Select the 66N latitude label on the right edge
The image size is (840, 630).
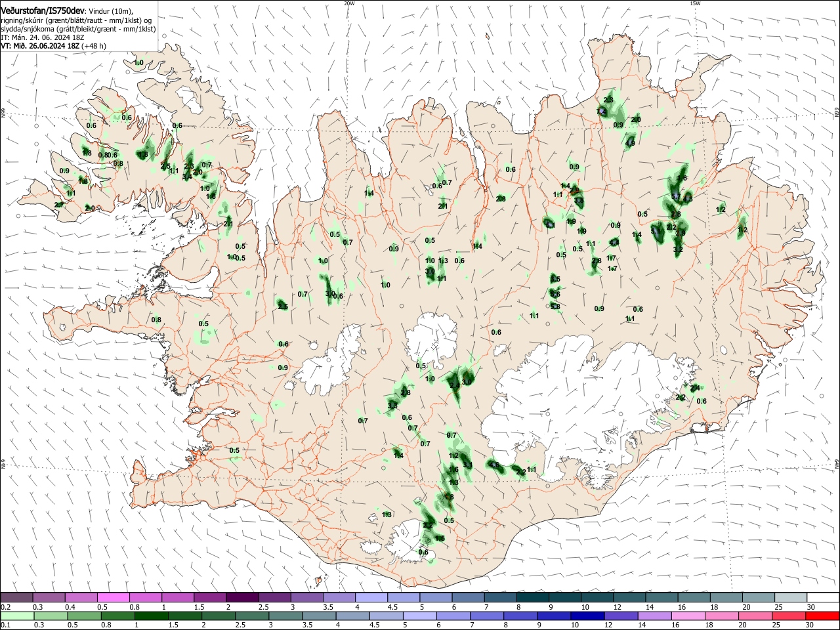click(837, 113)
